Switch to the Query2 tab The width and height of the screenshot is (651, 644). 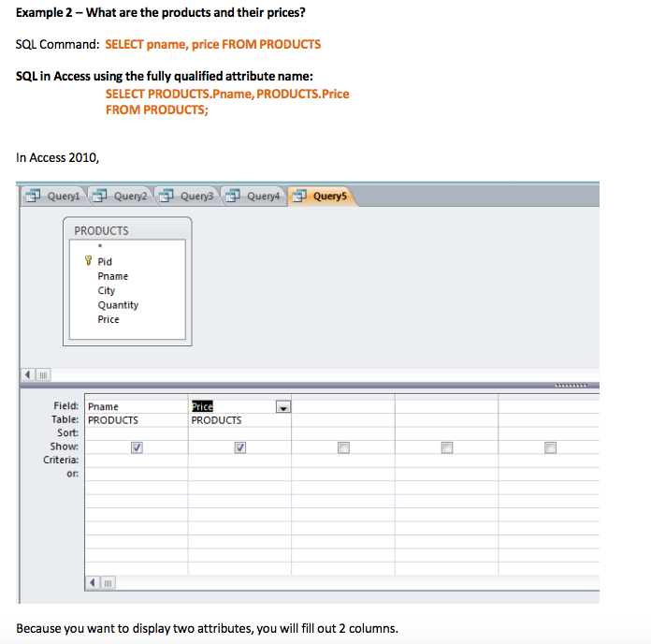(121, 196)
